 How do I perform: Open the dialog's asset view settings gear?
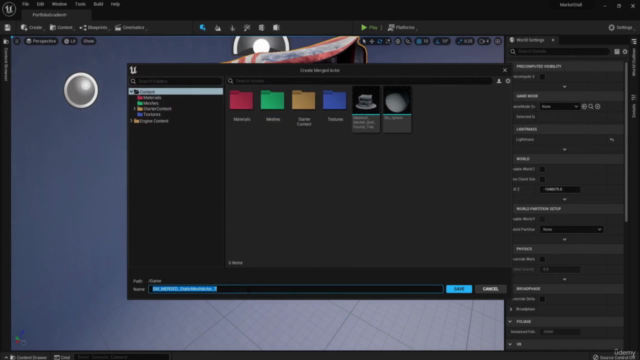pos(508,81)
